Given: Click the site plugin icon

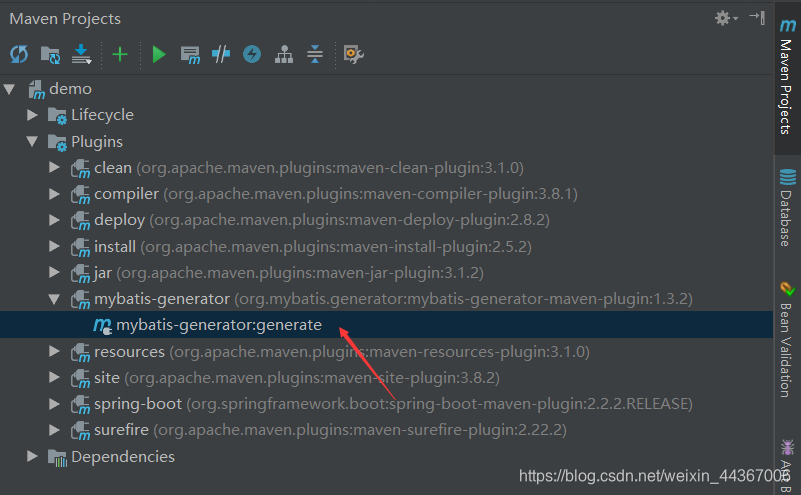Looking at the screenshot, I should point(80,379).
